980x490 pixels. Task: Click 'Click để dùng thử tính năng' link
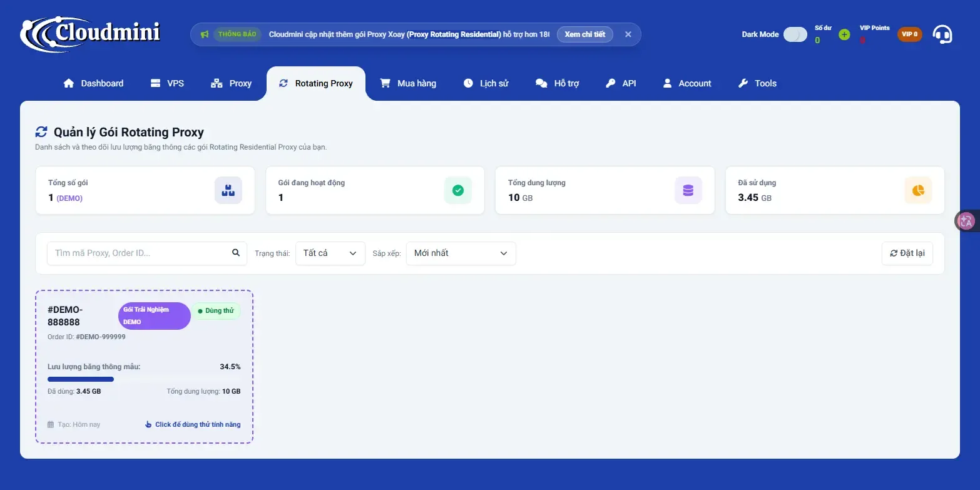[193, 424]
